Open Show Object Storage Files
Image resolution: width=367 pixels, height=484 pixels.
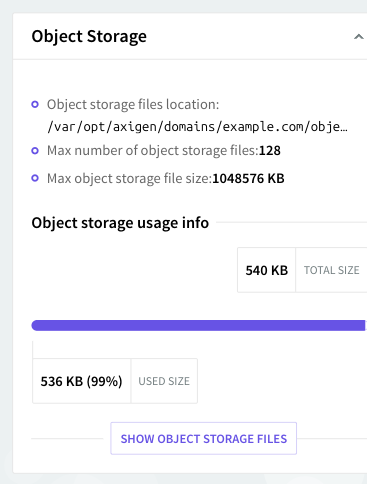pos(204,438)
